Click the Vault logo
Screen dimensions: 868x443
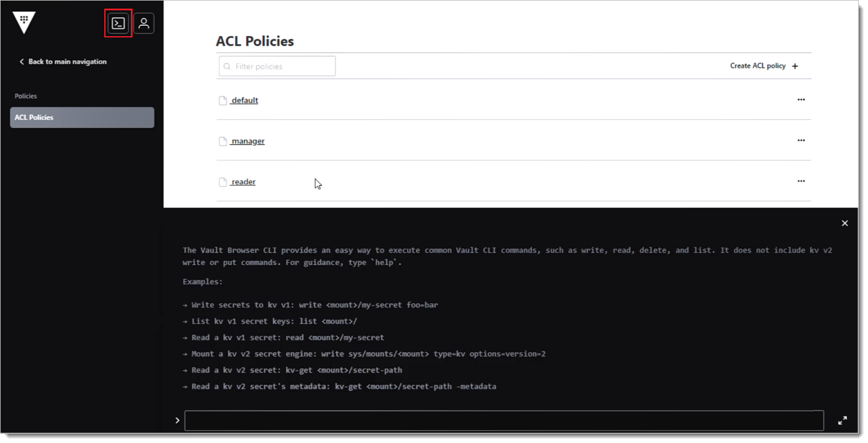[x=24, y=23]
